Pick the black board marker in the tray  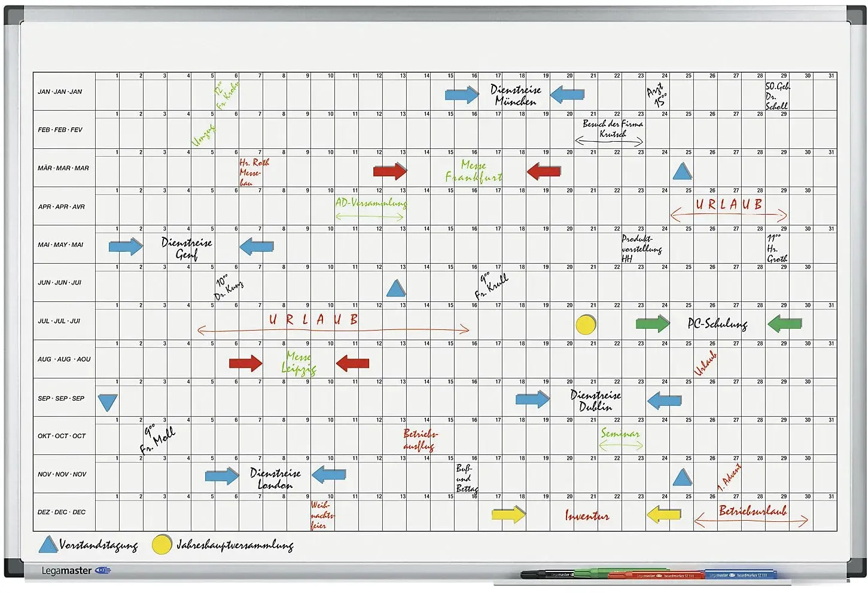tap(547, 575)
